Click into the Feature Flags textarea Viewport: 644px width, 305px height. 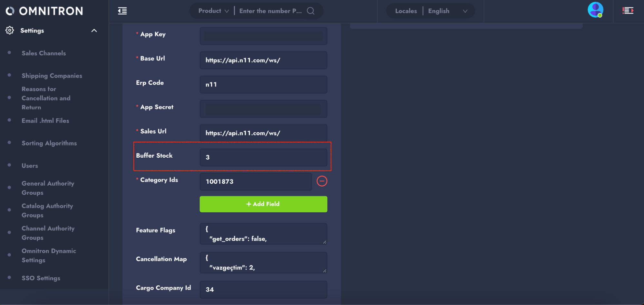pyautogui.click(x=263, y=234)
